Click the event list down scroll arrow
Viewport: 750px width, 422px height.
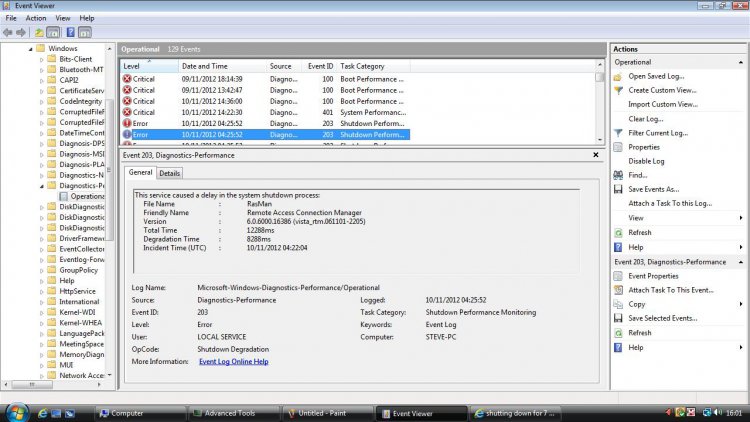click(x=600, y=140)
